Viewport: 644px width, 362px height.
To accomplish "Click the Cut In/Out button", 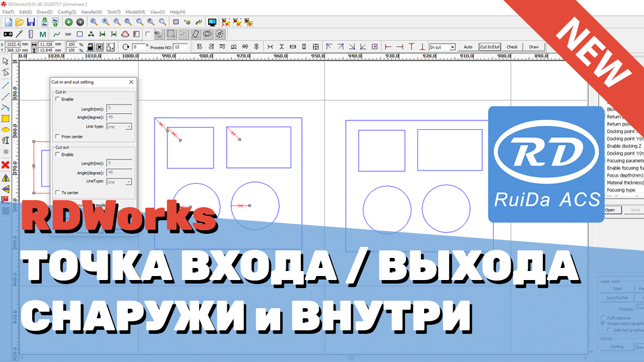I will pyautogui.click(x=490, y=47).
